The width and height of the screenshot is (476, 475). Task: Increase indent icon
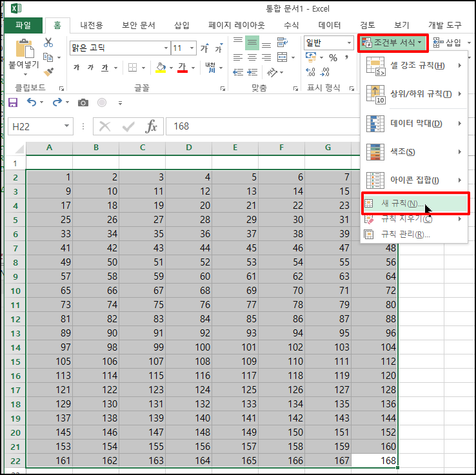252,72
